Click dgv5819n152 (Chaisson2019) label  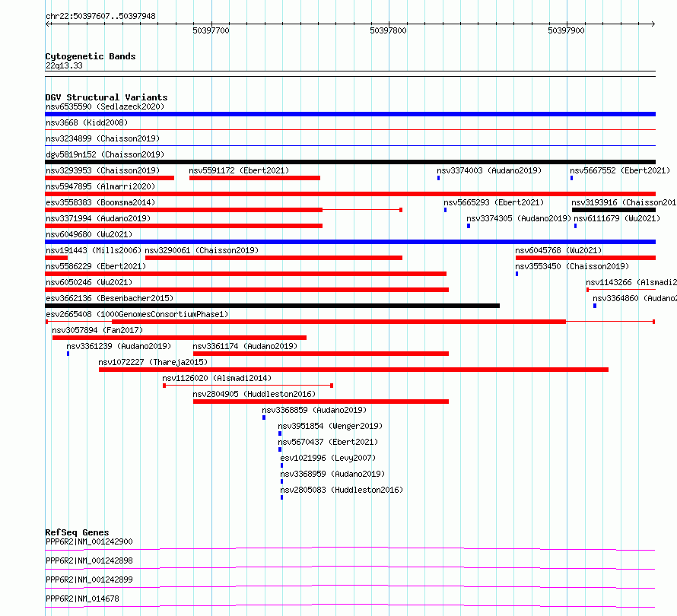105,154
